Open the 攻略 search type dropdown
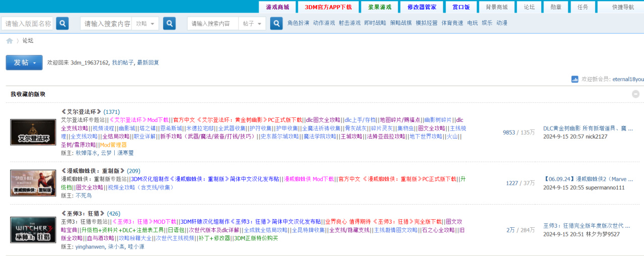This screenshot has width=644, height=256. (x=146, y=24)
